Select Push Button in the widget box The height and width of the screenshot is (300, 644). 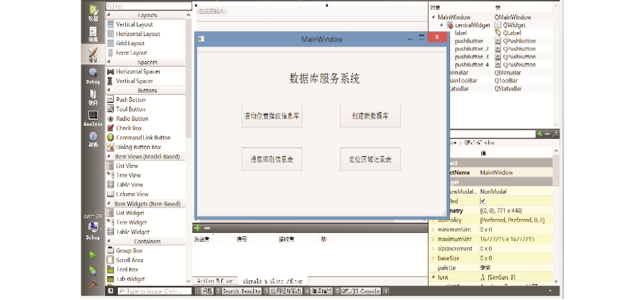(131, 100)
